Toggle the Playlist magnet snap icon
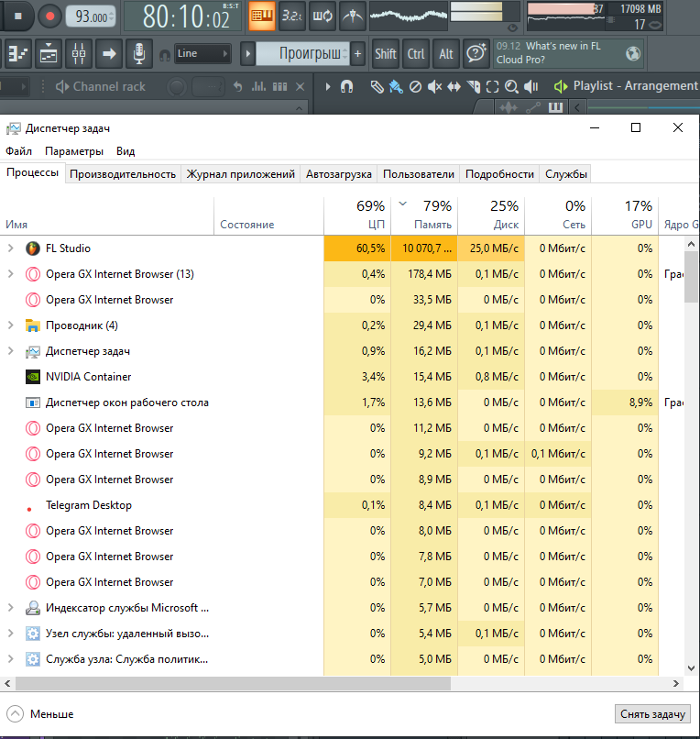 346,87
